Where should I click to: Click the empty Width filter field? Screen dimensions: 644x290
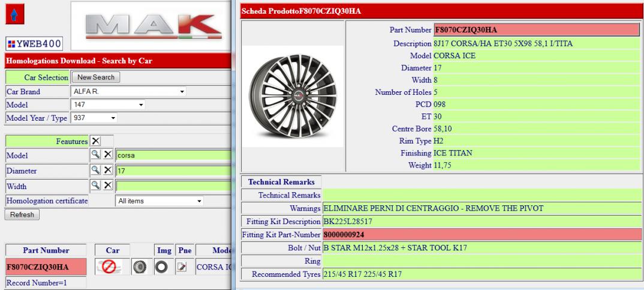point(173,186)
